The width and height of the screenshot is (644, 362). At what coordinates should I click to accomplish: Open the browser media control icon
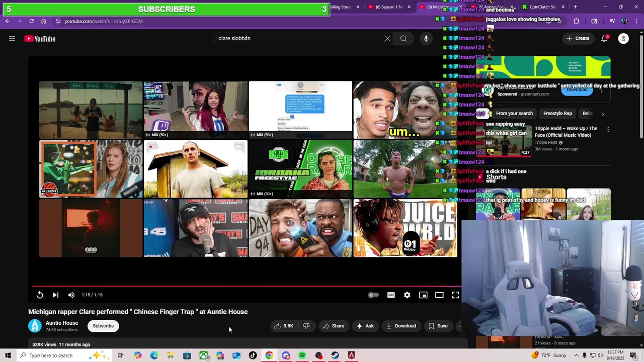[x=612, y=21]
